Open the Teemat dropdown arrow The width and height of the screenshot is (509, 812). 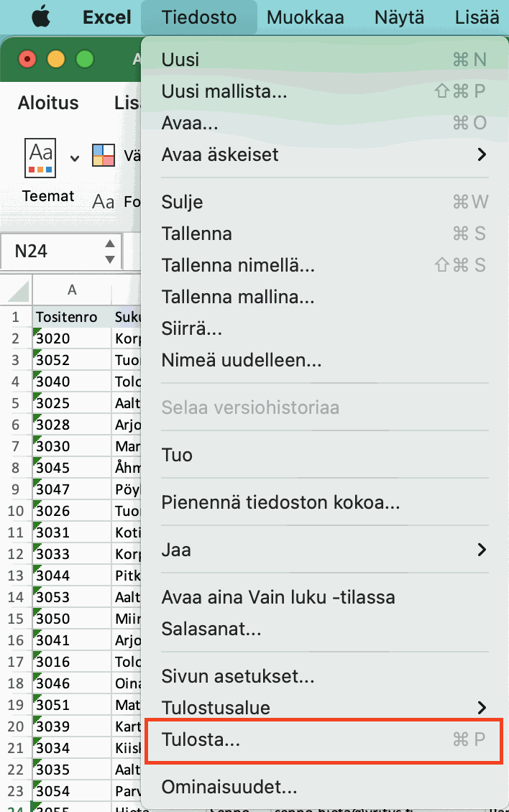click(75, 159)
